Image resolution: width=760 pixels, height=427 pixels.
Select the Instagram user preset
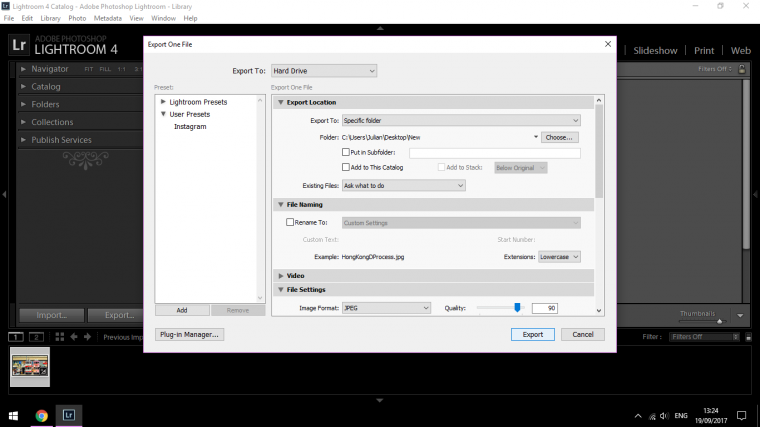(x=190, y=127)
